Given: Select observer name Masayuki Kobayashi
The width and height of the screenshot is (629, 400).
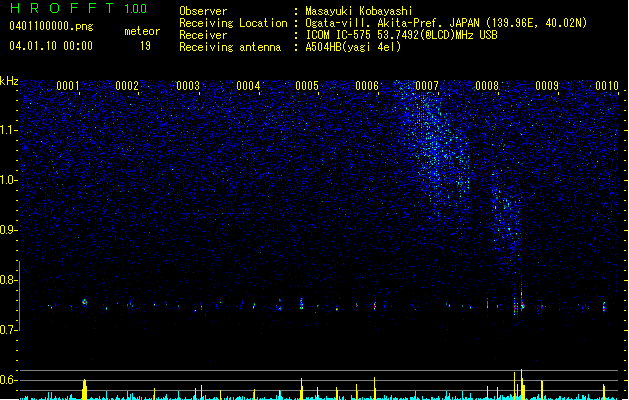Looking at the screenshot, I should coord(359,11).
